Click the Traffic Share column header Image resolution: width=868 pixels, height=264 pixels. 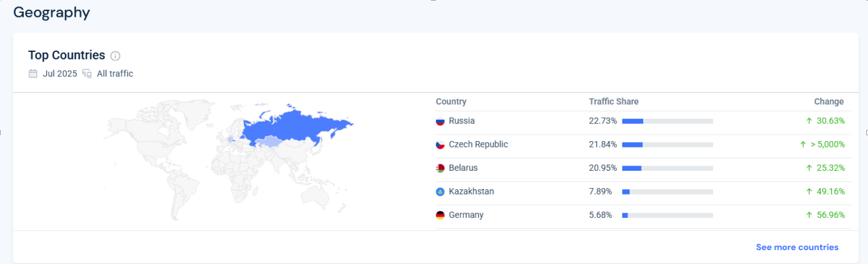tap(614, 101)
